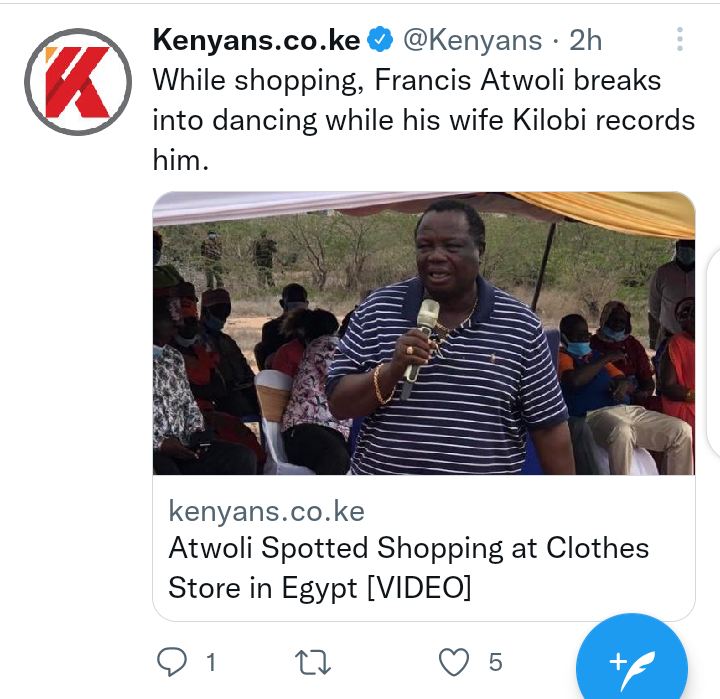Click the reply count showing 1
The image size is (720, 699).
211,662
